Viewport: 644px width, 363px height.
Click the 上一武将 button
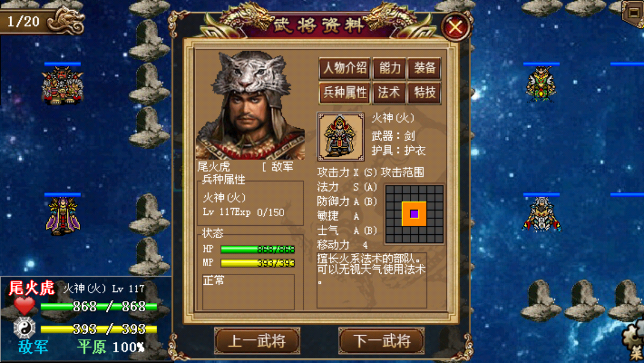coord(257,341)
